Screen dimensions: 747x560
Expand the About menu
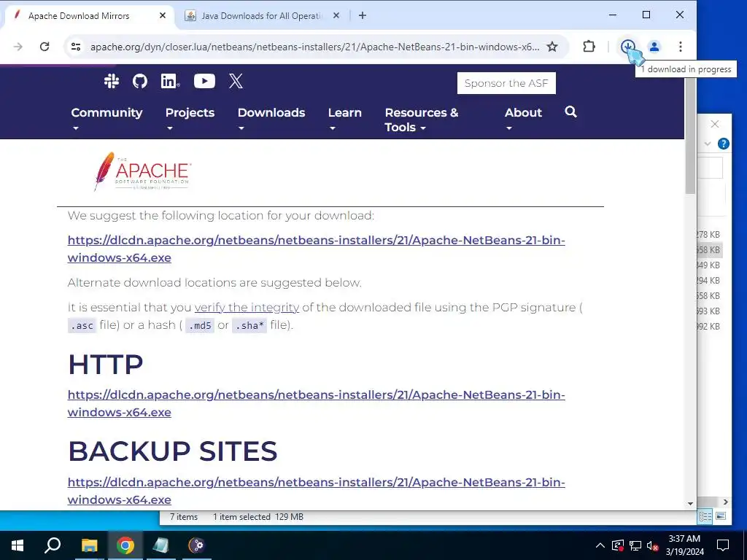523,118
